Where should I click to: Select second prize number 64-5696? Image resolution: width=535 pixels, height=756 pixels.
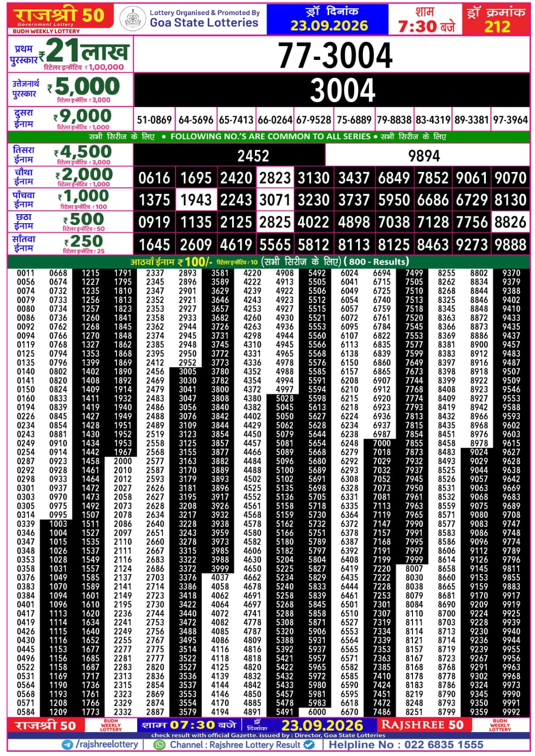(196, 120)
